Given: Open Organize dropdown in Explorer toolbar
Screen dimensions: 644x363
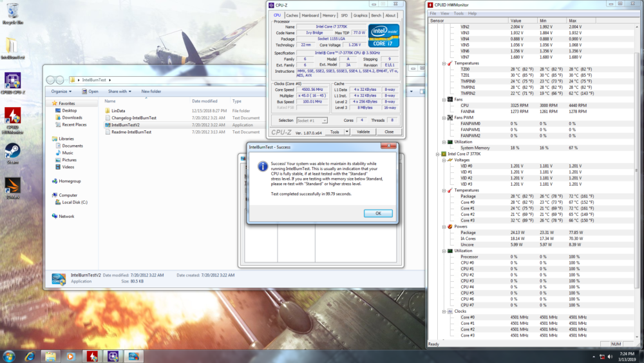Looking at the screenshot, I should click(x=61, y=92).
